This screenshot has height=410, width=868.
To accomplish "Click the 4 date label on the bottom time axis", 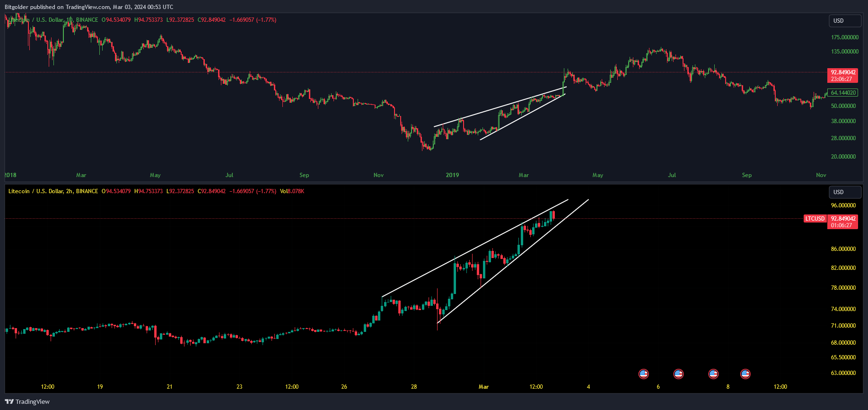I will 588,387.
